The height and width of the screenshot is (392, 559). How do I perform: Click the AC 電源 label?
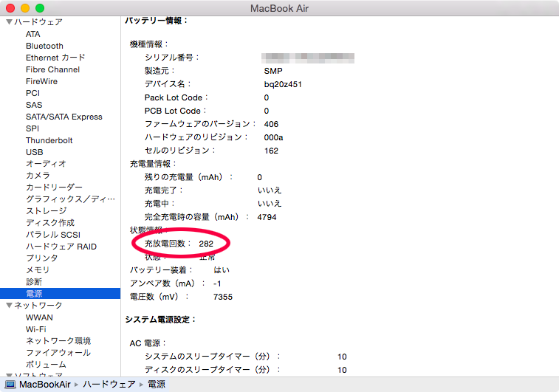pos(148,343)
